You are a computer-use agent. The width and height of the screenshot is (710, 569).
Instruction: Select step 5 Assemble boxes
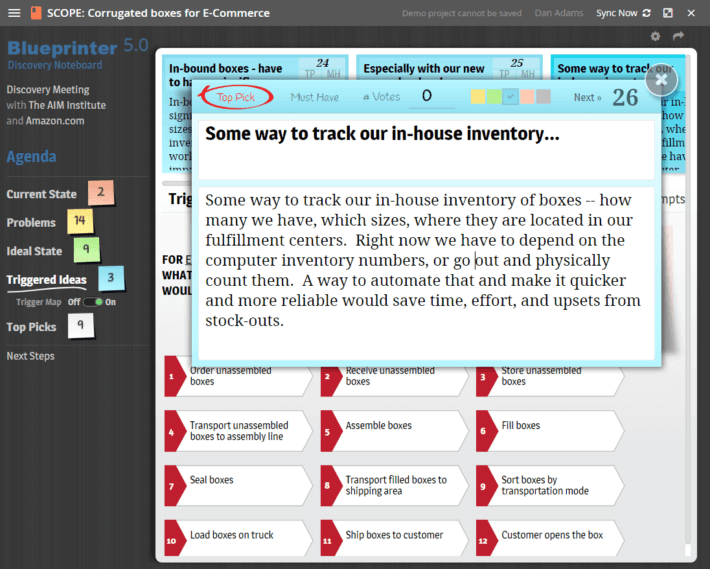(x=394, y=431)
